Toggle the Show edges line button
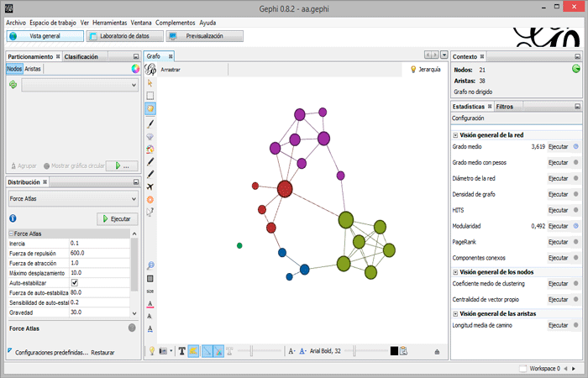This screenshot has height=378, width=588. pos(207,351)
